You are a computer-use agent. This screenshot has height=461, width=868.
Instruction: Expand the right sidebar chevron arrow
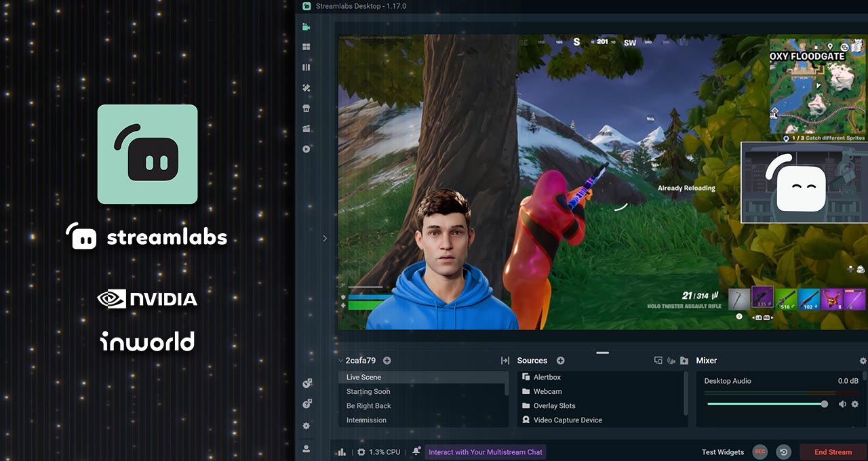tap(325, 238)
